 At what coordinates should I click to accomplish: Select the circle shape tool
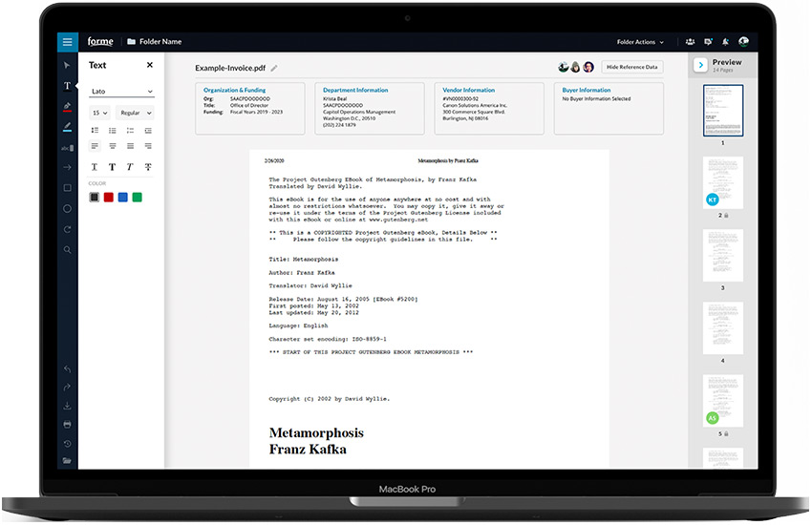[x=67, y=208]
